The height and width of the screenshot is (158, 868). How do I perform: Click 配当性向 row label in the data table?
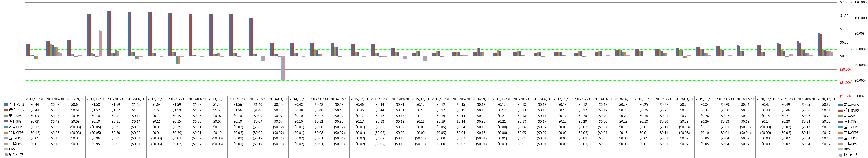[x=16, y=155]
